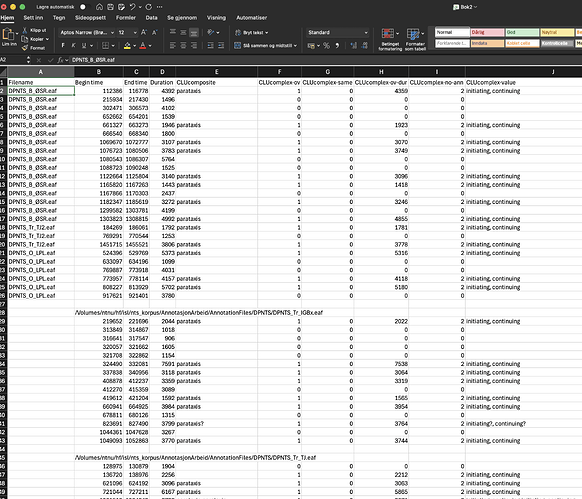Click the Save disk icon
Screen dimensions: 582x499
click(111, 7)
